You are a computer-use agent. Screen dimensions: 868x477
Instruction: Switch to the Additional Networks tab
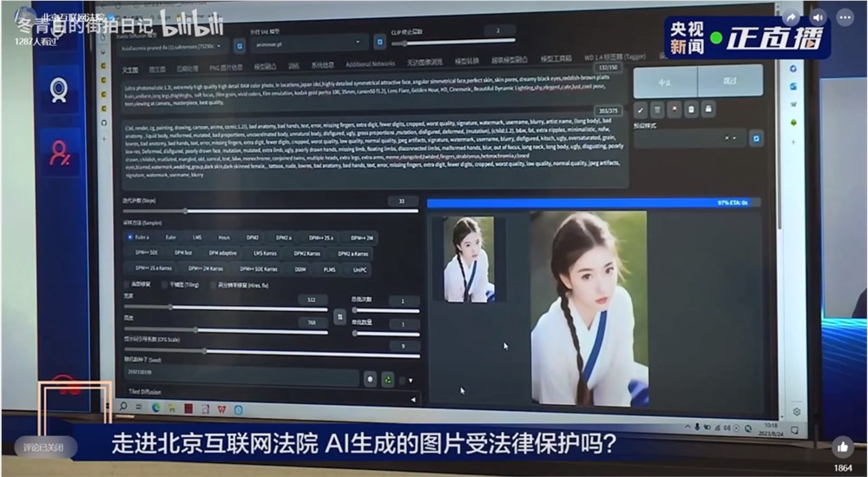coord(370,63)
